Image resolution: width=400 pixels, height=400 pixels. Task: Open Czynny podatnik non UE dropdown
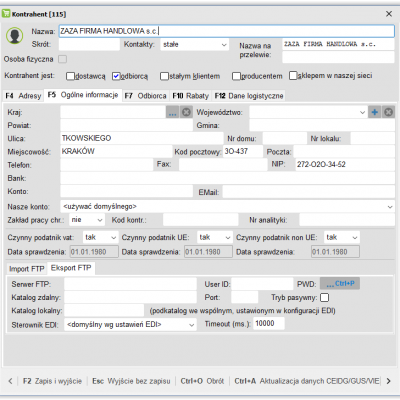pyautogui.click(x=342, y=237)
